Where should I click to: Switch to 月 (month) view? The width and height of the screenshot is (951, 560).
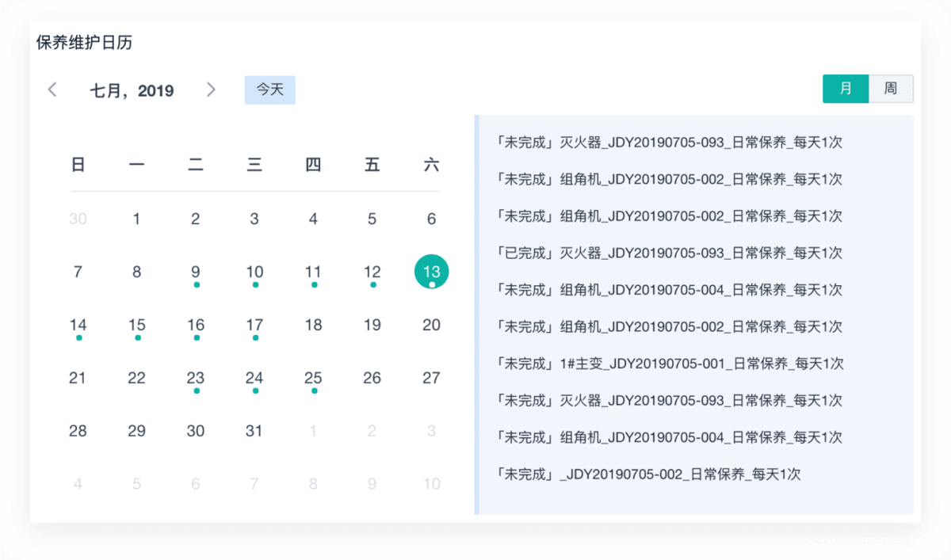846,89
